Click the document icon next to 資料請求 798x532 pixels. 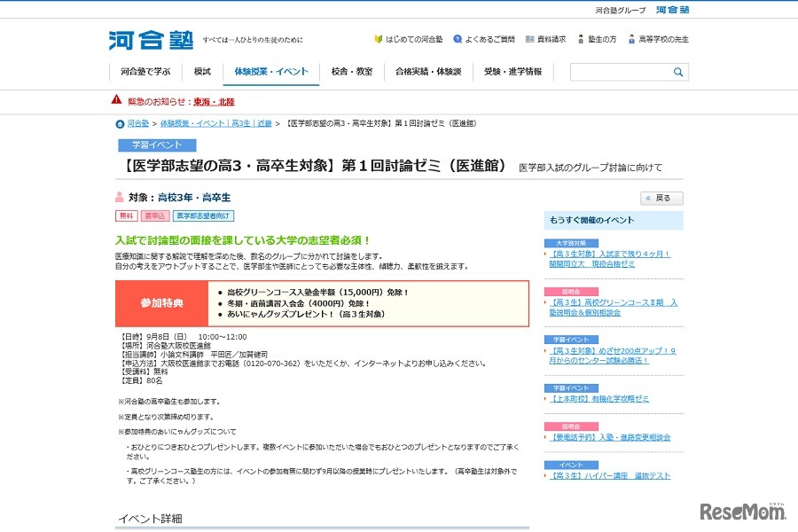click(531, 39)
